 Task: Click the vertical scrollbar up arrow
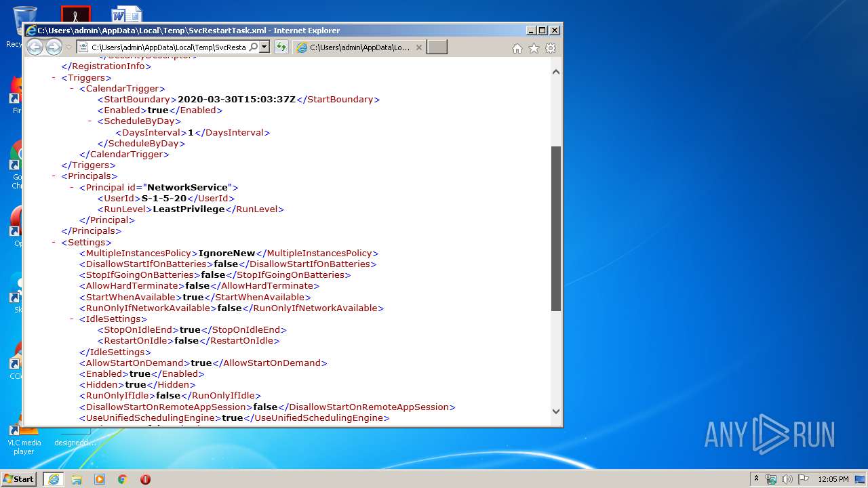point(556,72)
